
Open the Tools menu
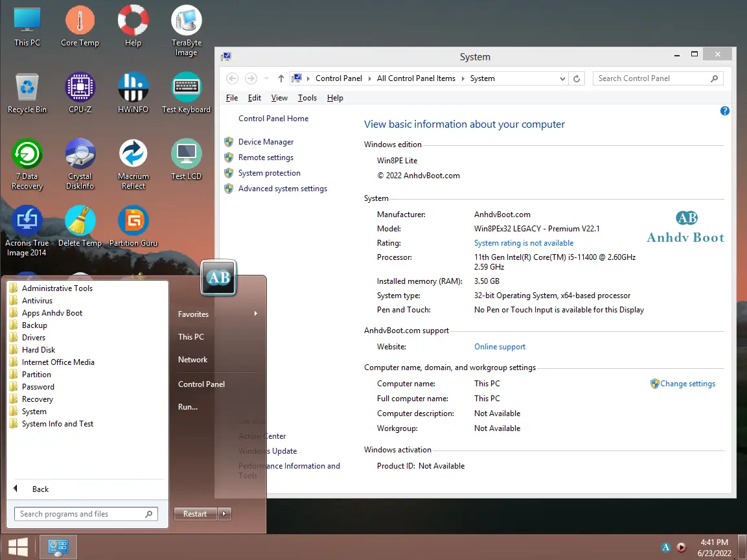(x=307, y=98)
